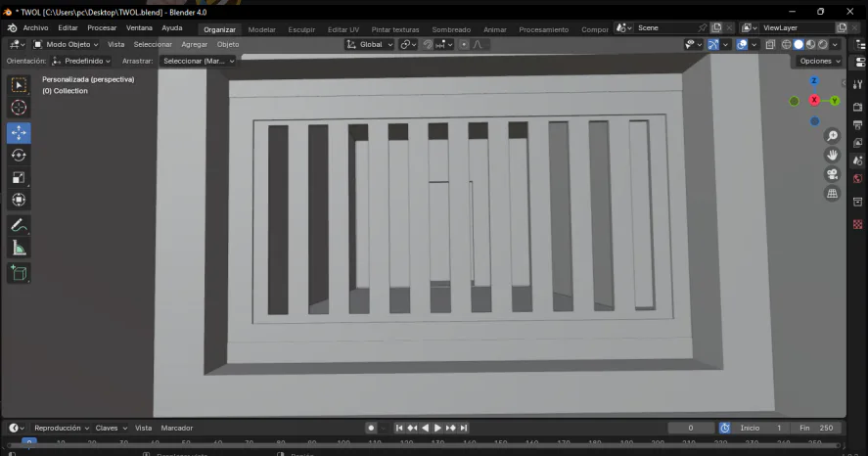The image size is (868, 456).
Task: Open the shading options dropdown arrow
Action: [835, 45]
